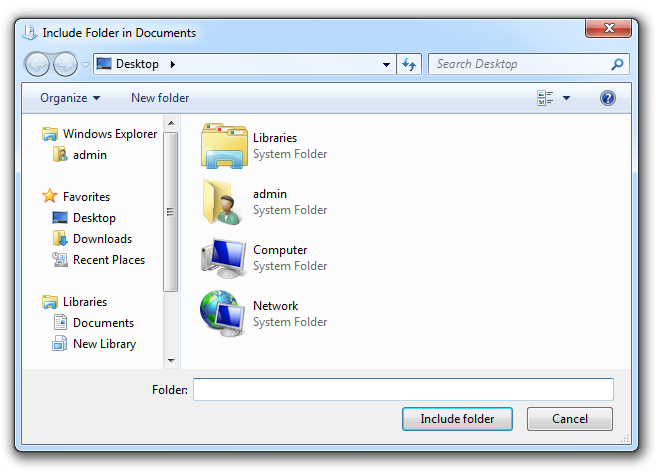Refresh the Desktop location

pos(409,64)
